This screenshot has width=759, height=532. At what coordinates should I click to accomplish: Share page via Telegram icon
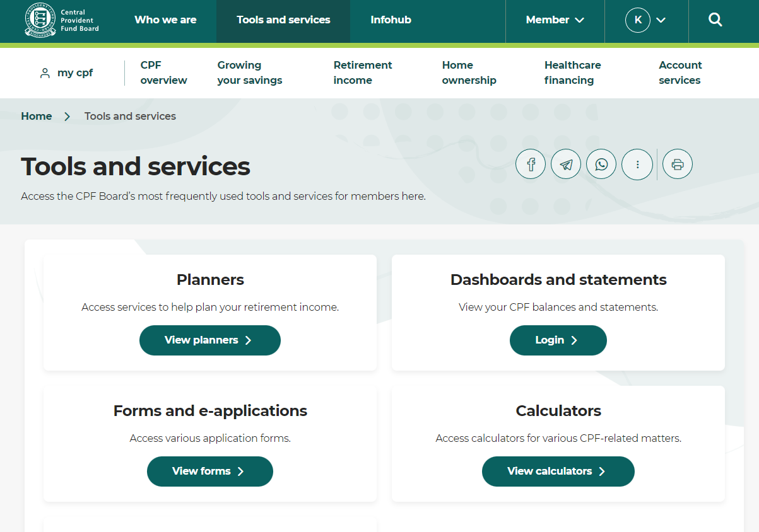pyautogui.click(x=566, y=165)
